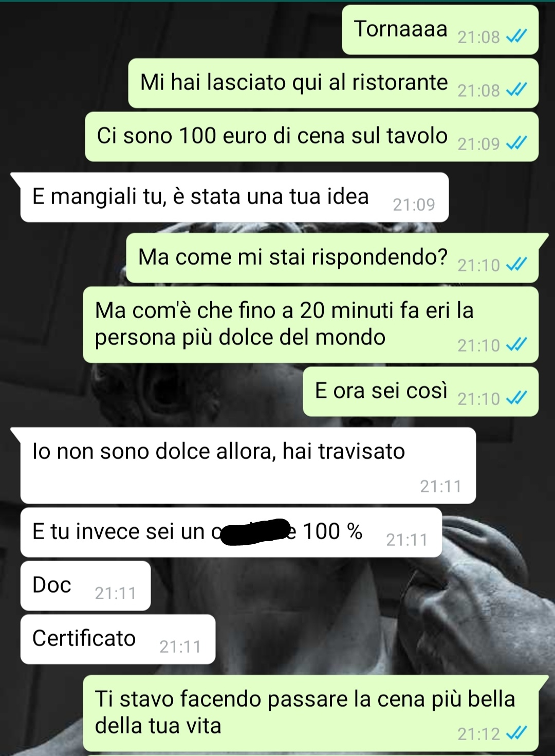The width and height of the screenshot is (555, 756).
Task: Tap the 'Ti stavo facendo passare la cena più bella' message
Action: [311, 713]
